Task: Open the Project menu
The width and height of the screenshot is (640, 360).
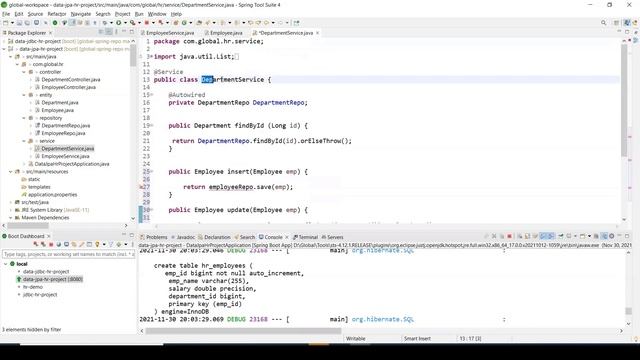Action: pyautogui.click(x=122, y=14)
